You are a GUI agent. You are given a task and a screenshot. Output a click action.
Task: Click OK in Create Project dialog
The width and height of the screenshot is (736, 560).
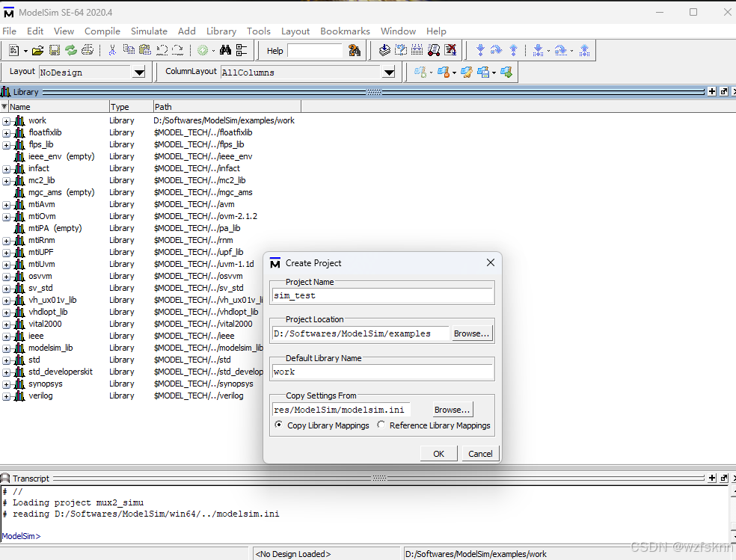[x=438, y=454]
